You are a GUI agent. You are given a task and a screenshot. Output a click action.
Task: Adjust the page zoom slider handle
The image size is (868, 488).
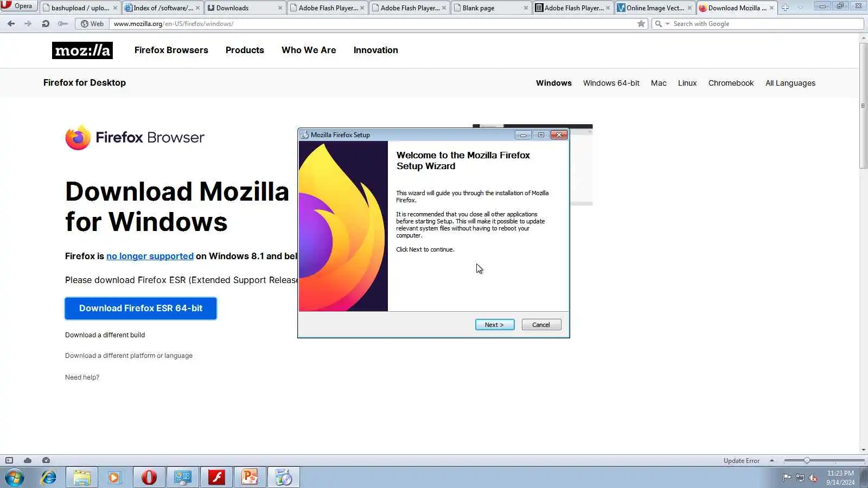[807, 460]
